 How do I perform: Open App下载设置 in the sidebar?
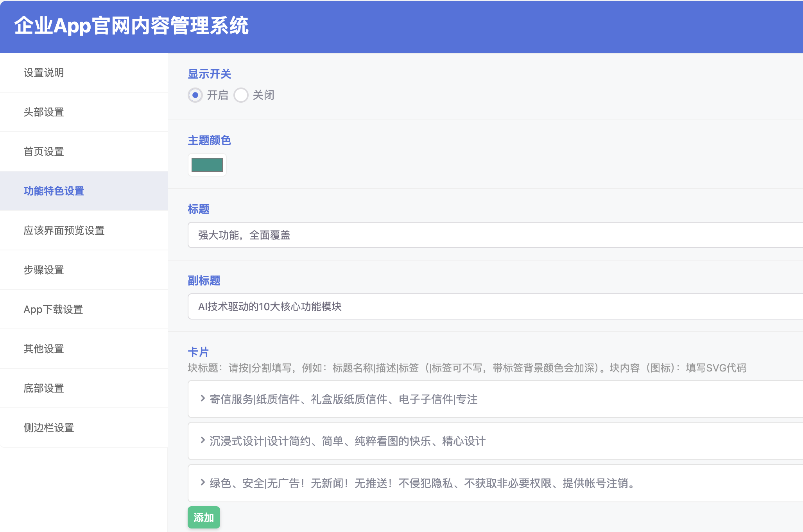[x=84, y=309]
